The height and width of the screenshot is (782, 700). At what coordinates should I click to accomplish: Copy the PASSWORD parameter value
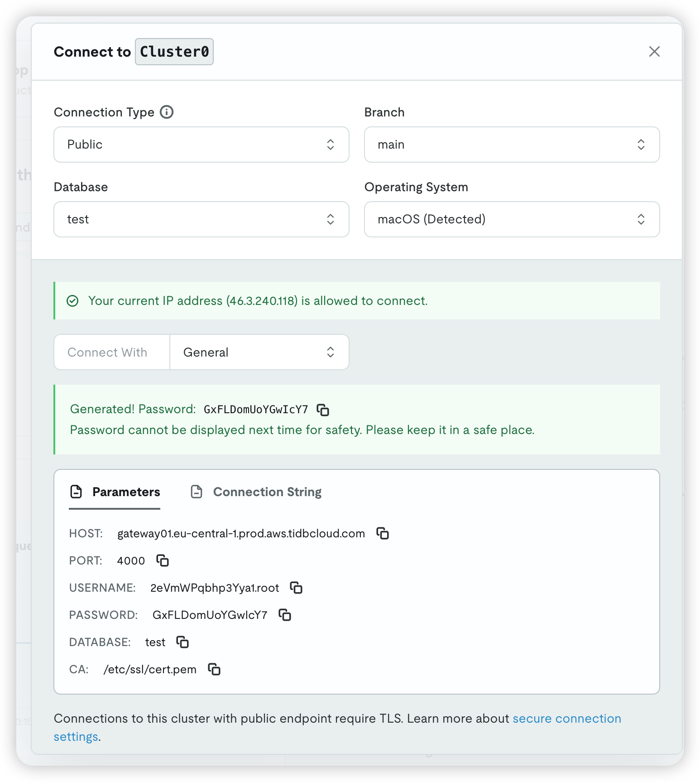click(285, 615)
